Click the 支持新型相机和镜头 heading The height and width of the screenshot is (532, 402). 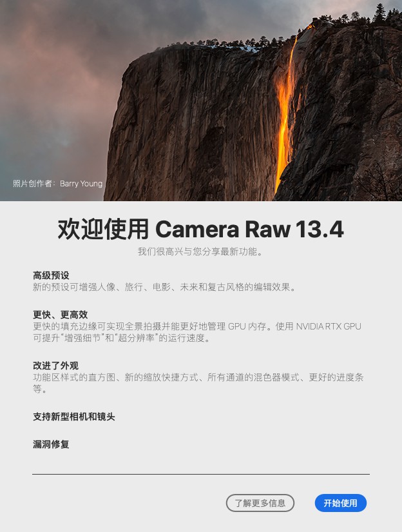click(74, 417)
